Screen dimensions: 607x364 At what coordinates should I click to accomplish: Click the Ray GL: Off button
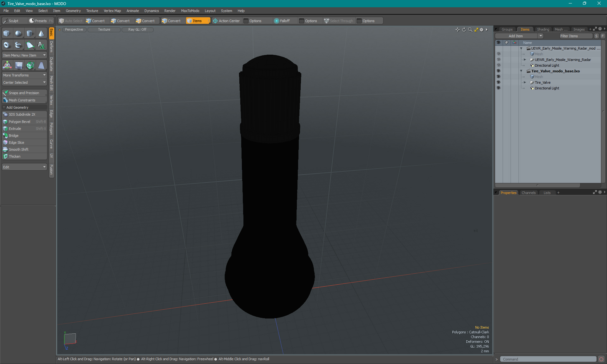pos(137,30)
